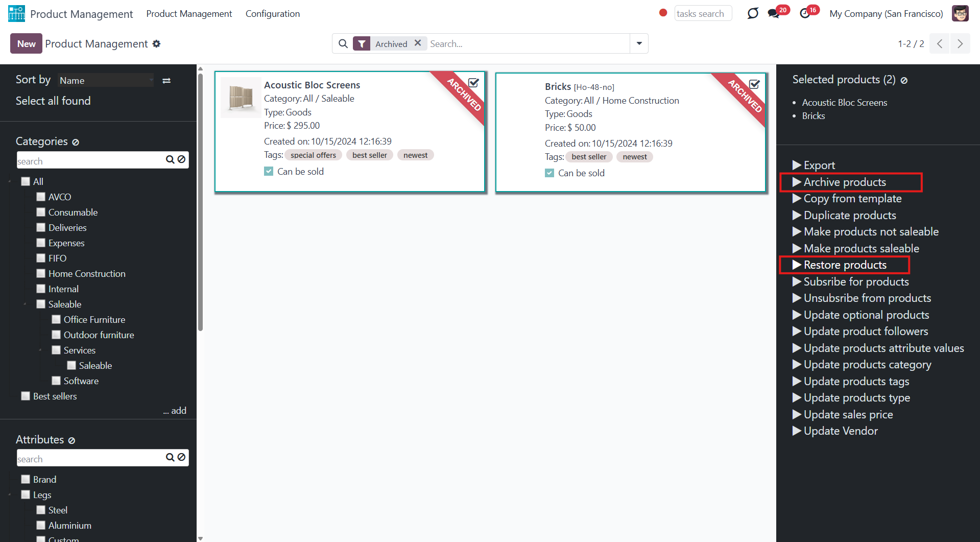This screenshot has height=542, width=980.
Task: Collapse the All category tree node
Action: (x=10, y=181)
